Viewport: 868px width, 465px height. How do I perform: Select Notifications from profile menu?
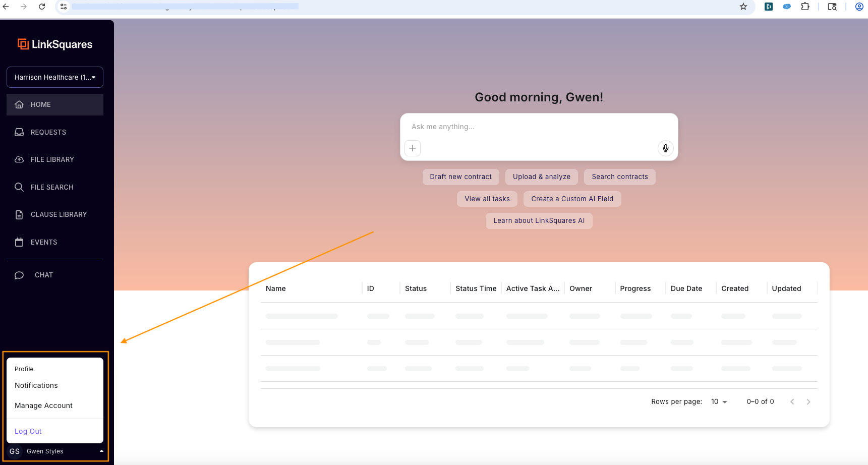pyautogui.click(x=36, y=385)
